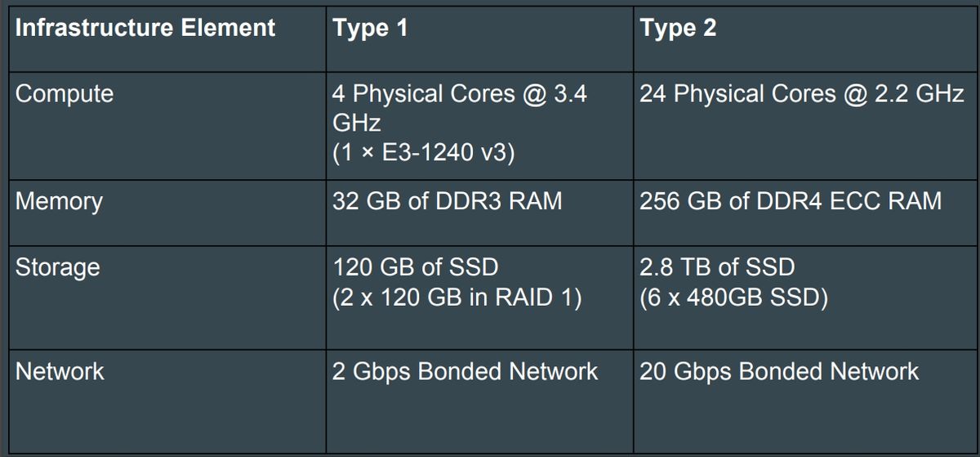Select the 20 Gbps Bonded Network cell

pyautogui.click(x=779, y=371)
